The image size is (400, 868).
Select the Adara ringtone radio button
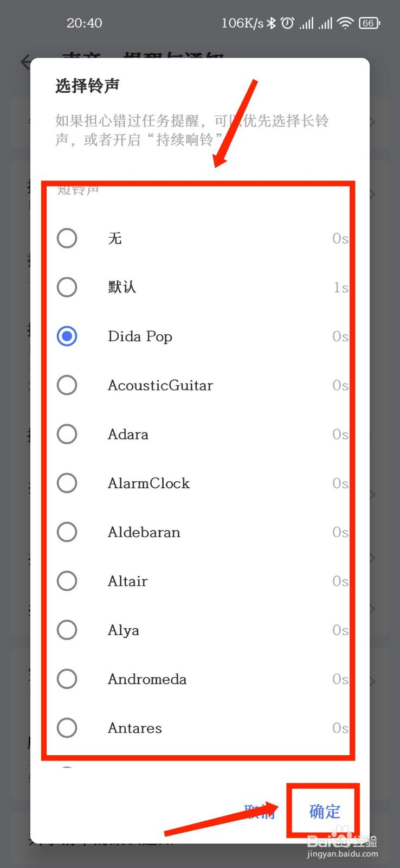point(67,434)
